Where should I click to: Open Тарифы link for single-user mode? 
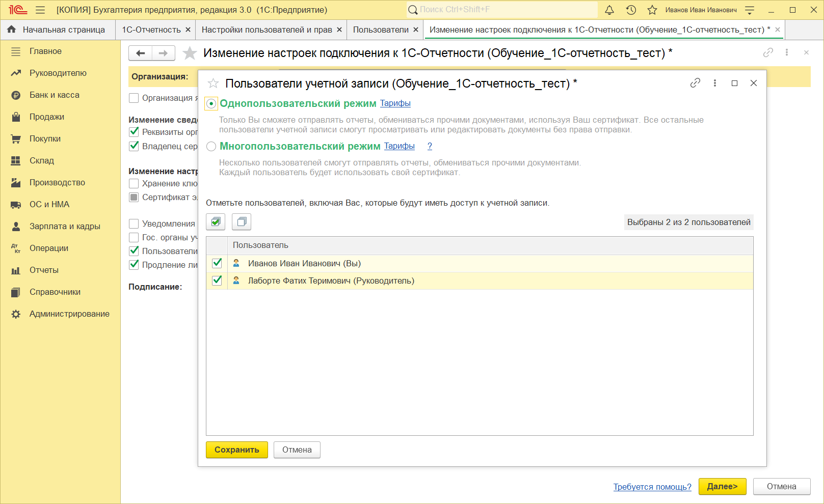pos(395,103)
